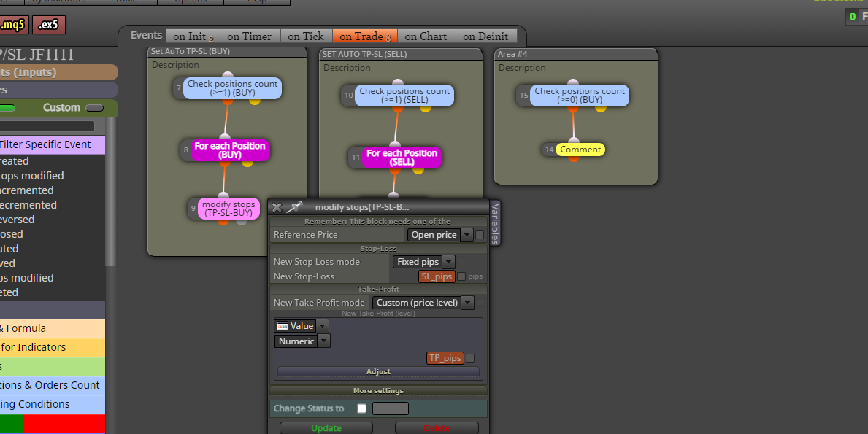Click the sidebar vertical scrollbar
This screenshot has height=434, width=868.
[110, 190]
